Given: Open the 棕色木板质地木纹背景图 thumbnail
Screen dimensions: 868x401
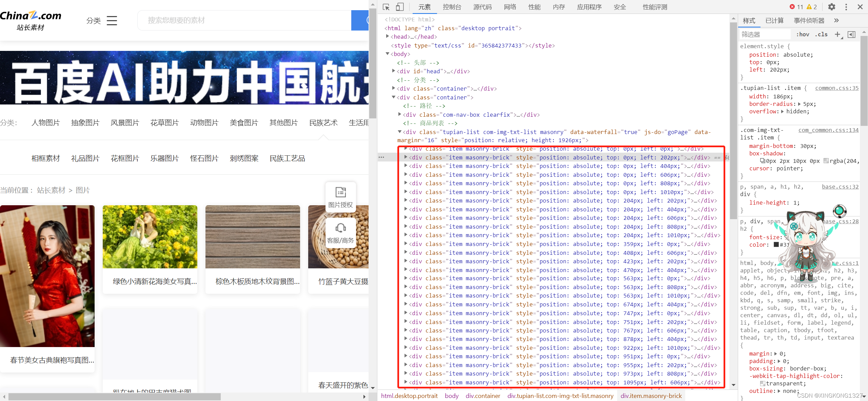Looking at the screenshot, I should click(253, 237).
